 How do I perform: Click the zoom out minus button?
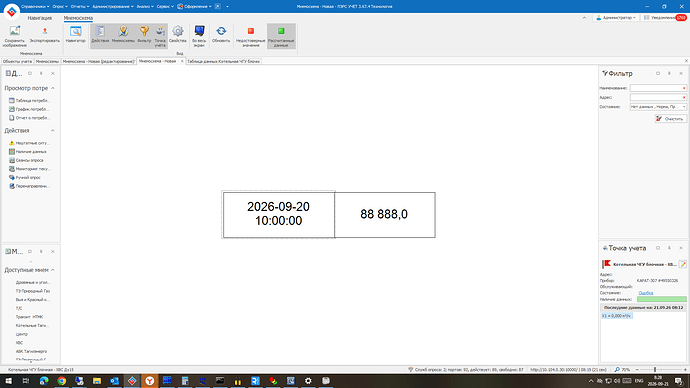(x=637, y=370)
